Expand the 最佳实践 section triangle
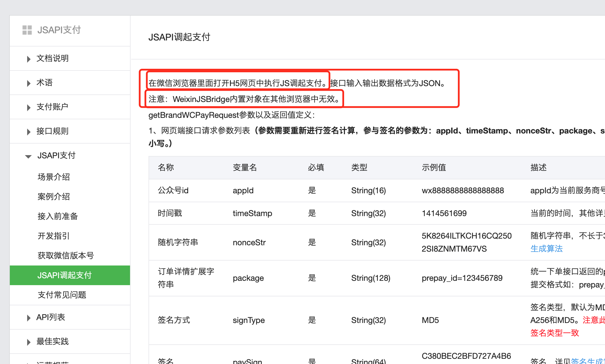This screenshot has height=364, width=605. click(x=29, y=342)
